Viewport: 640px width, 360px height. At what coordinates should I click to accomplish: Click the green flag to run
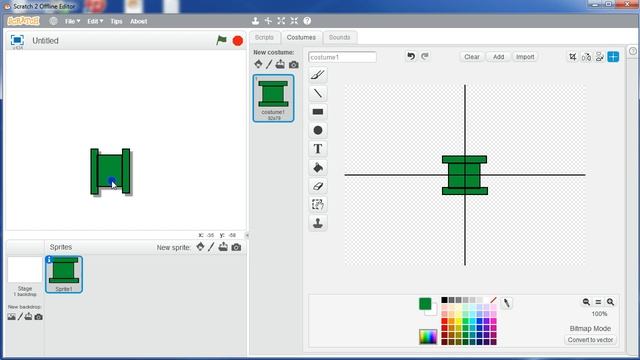pyautogui.click(x=221, y=40)
